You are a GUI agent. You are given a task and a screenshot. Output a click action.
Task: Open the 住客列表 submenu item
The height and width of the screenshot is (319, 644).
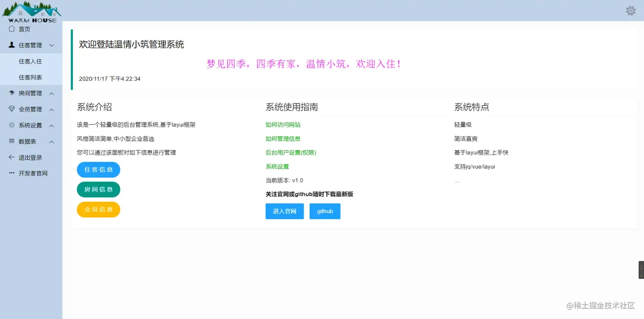31,77
